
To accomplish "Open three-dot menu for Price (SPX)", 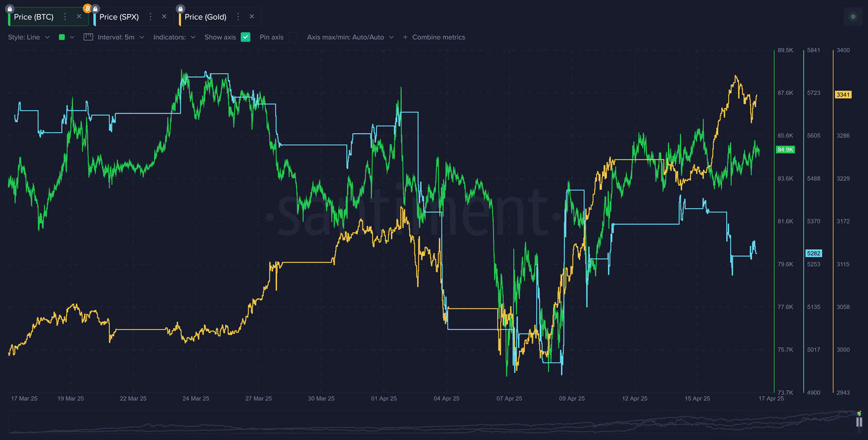I will point(150,17).
